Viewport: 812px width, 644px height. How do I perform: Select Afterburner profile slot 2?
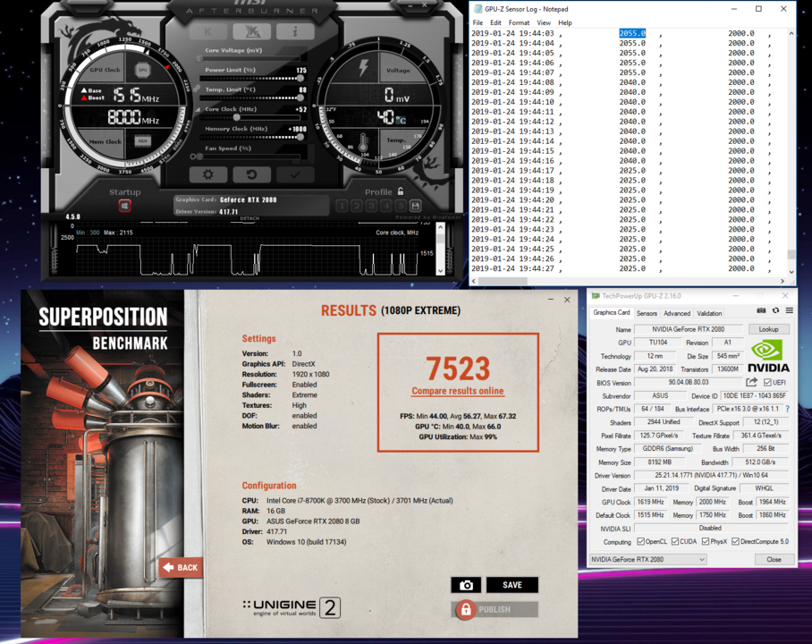click(357, 206)
